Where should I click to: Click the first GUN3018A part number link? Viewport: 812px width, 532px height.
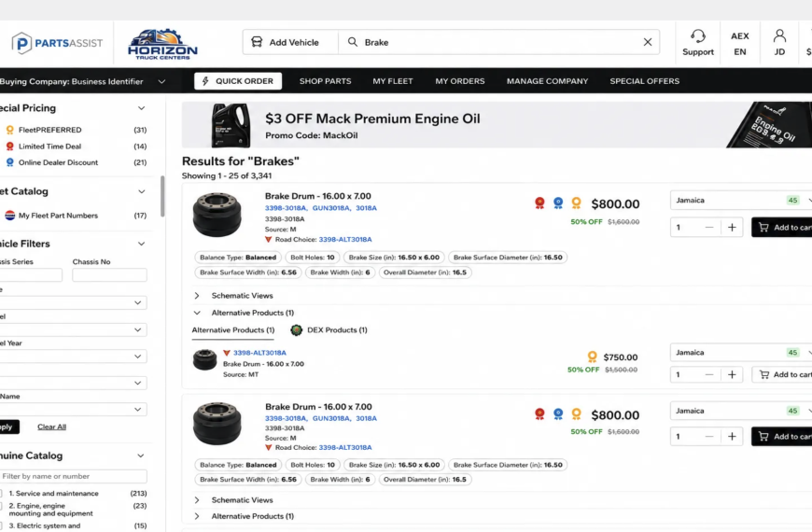[x=331, y=208]
